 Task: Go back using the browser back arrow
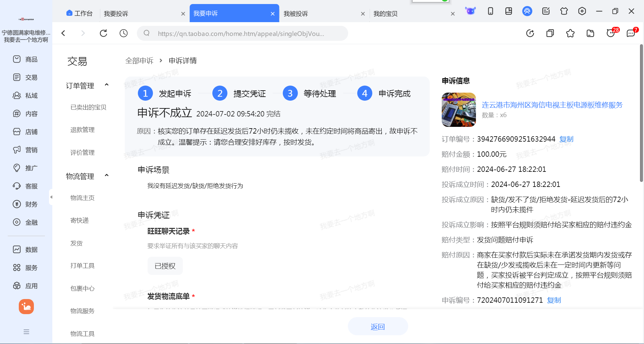click(x=63, y=33)
